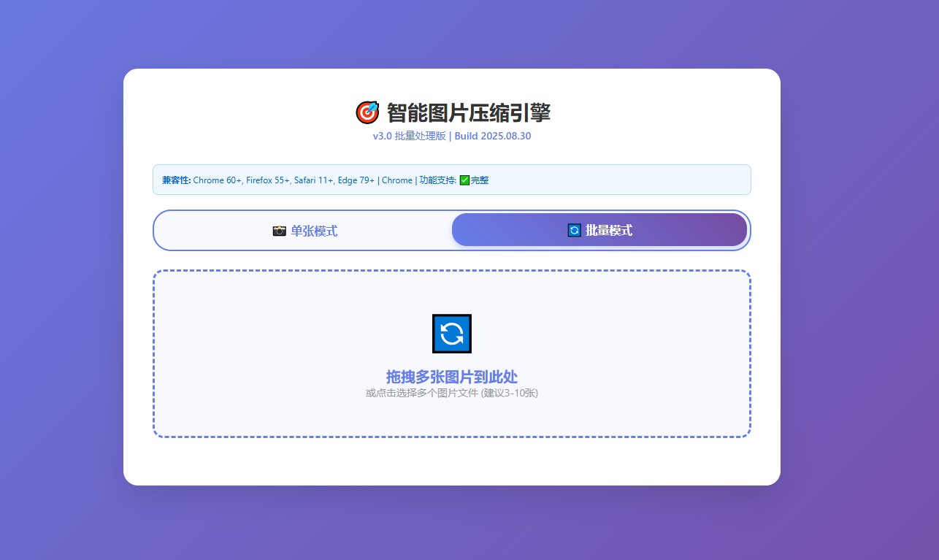Click the 拖拽多张图片到此处 heading
Image resolution: width=939 pixels, height=560 pixels.
click(451, 377)
